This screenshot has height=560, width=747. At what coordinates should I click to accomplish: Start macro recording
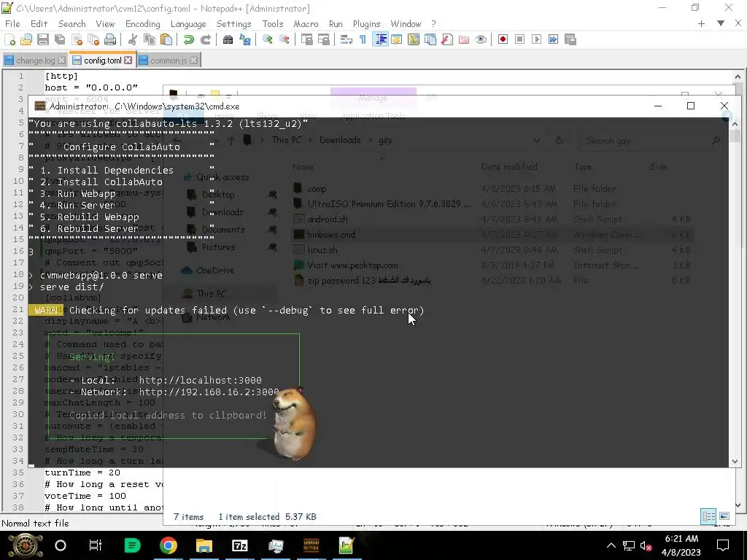(503, 39)
